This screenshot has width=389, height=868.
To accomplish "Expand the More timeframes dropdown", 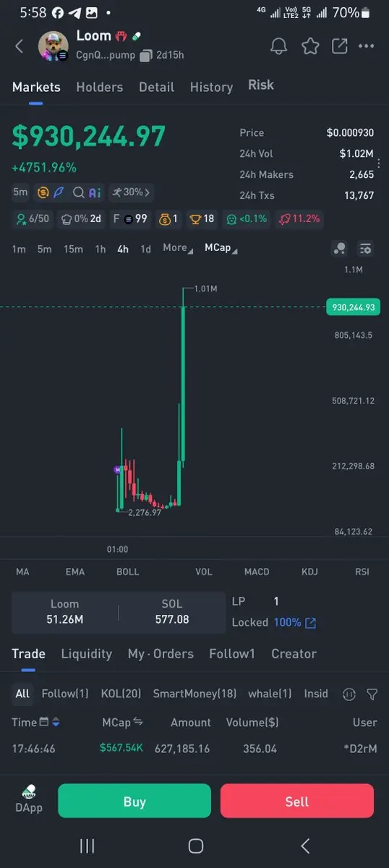I will [178, 248].
